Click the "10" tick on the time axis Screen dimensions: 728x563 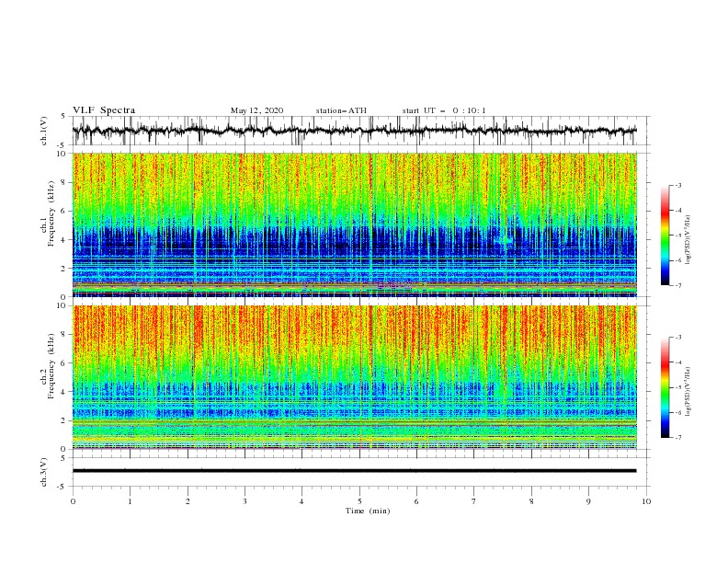coord(646,501)
